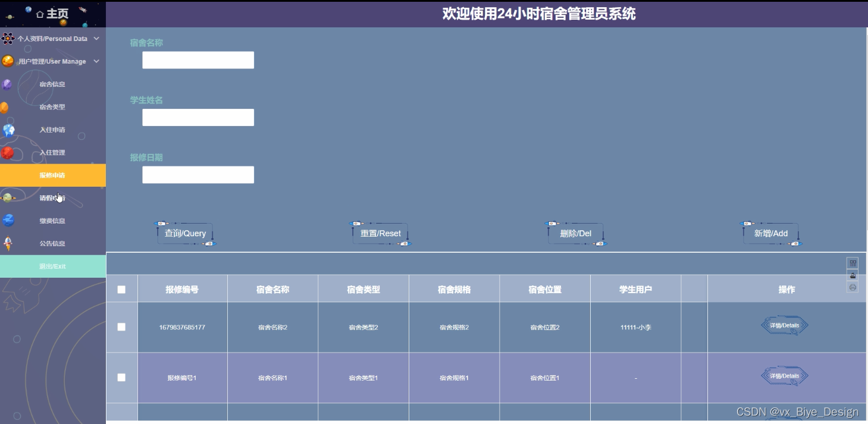Check the row 1679837685177 checkbox
The width and height of the screenshot is (868, 424).
[121, 327]
